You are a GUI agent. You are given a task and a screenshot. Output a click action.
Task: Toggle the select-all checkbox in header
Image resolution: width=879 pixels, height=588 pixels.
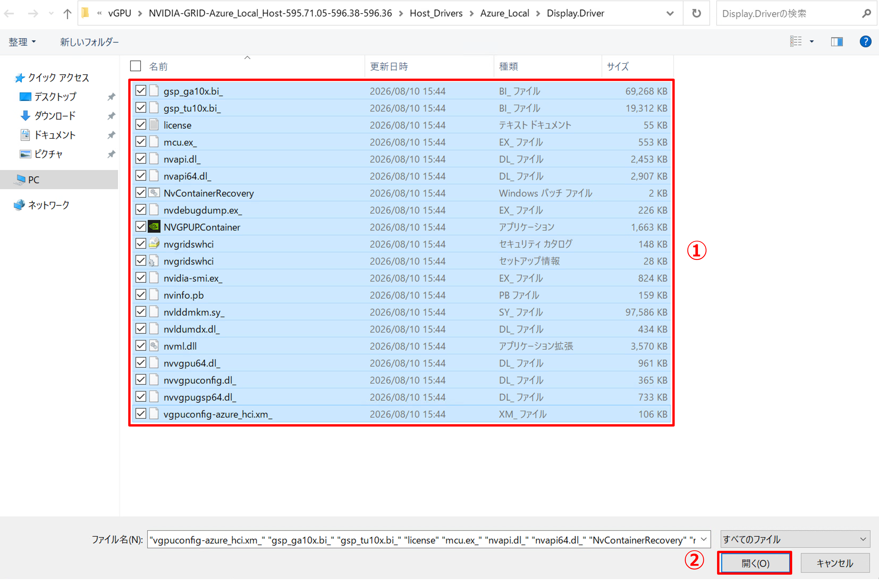(135, 66)
